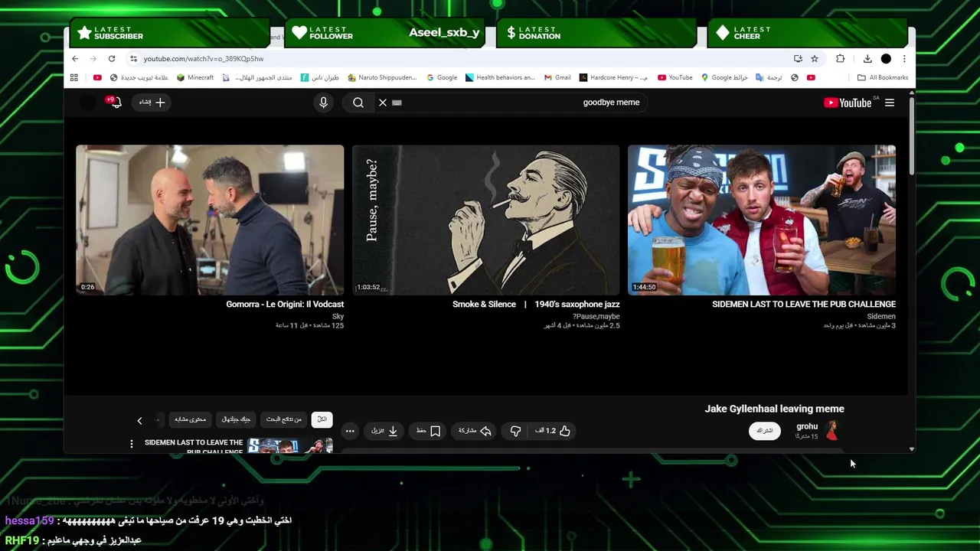Open the apps grid in bookmarks bar
Screen dimensions: 980x551
(74, 77)
